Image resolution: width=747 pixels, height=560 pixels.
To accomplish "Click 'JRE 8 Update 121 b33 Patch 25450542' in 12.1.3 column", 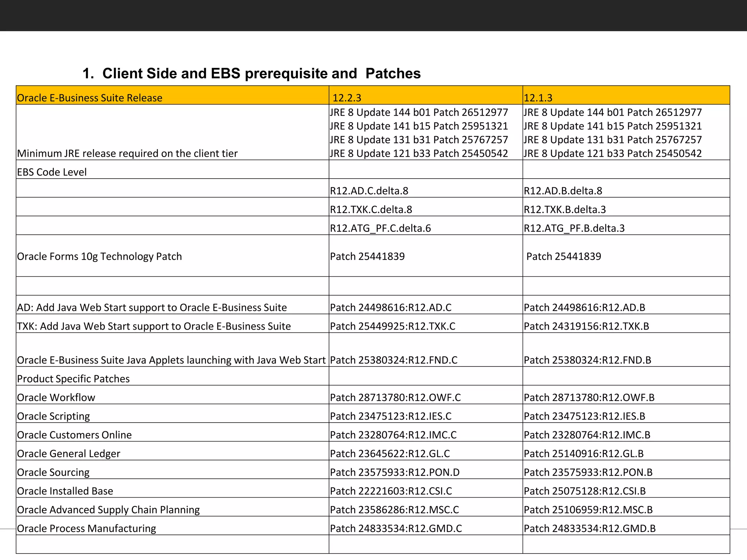I will coord(613,153).
